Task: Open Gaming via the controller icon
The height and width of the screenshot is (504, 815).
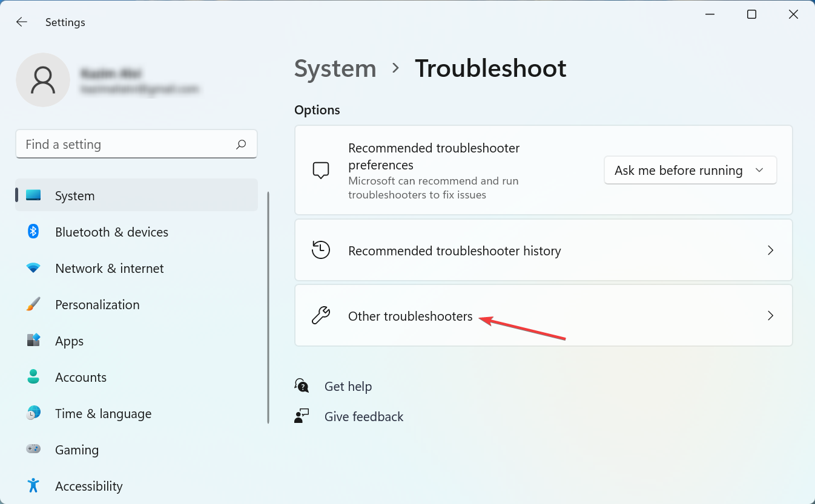Action: (x=32, y=450)
